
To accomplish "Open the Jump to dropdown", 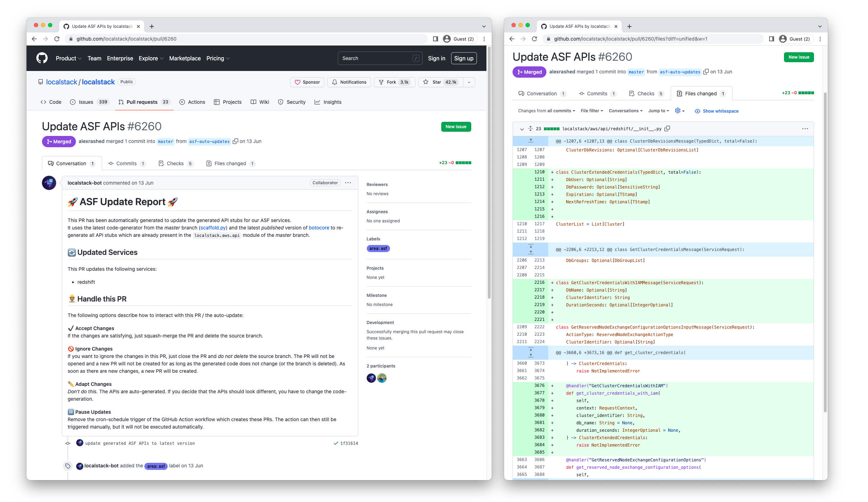I will (x=658, y=111).
